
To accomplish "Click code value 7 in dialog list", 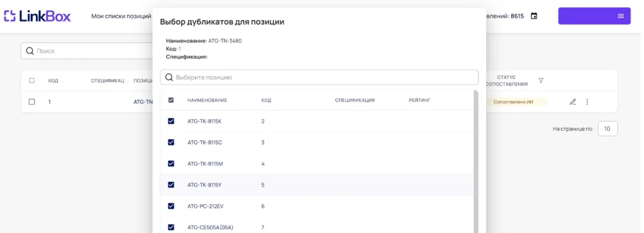I will (263, 227).
